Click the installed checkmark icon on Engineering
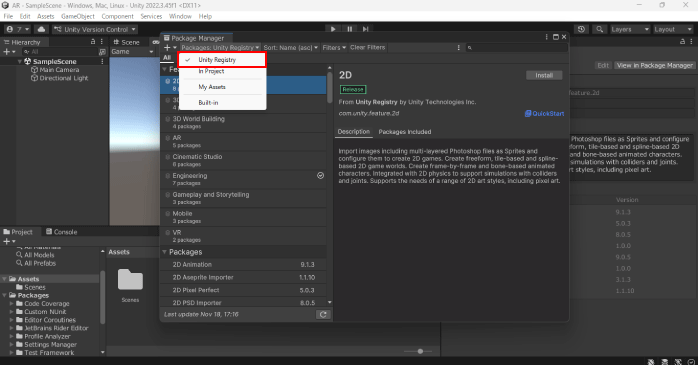Screen dimensions: 698x365 [x=320, y=176]
